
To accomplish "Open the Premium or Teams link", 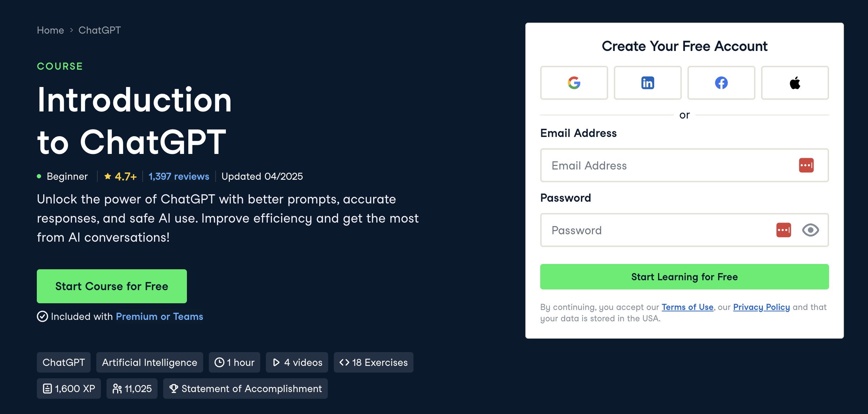I will tap(159, 316).
